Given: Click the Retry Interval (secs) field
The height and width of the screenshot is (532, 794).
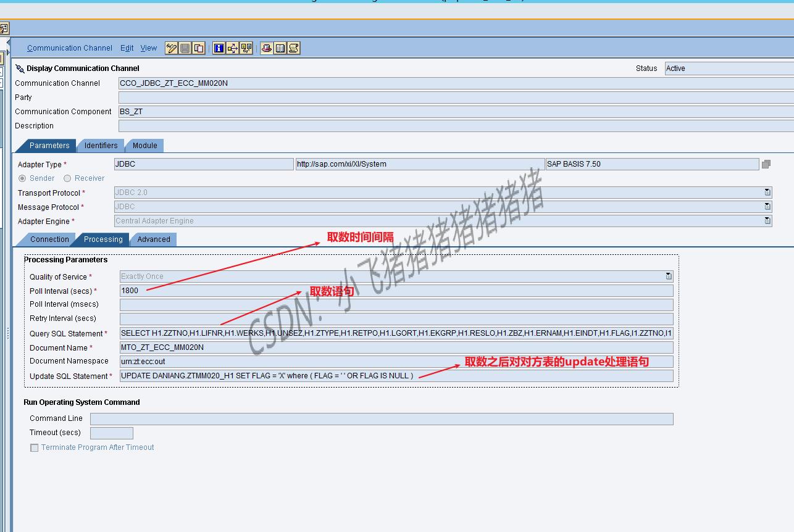Looking at the screenshot, I should [396, 319].
